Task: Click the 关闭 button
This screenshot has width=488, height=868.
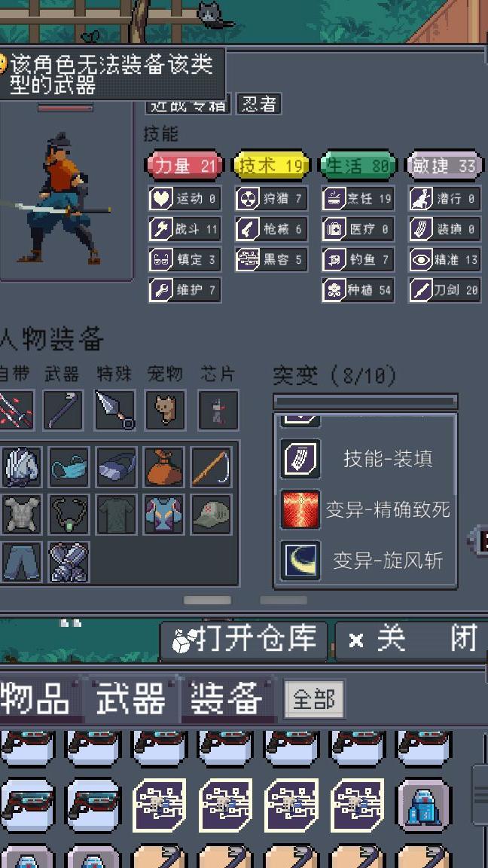Action: pos(412,640)
